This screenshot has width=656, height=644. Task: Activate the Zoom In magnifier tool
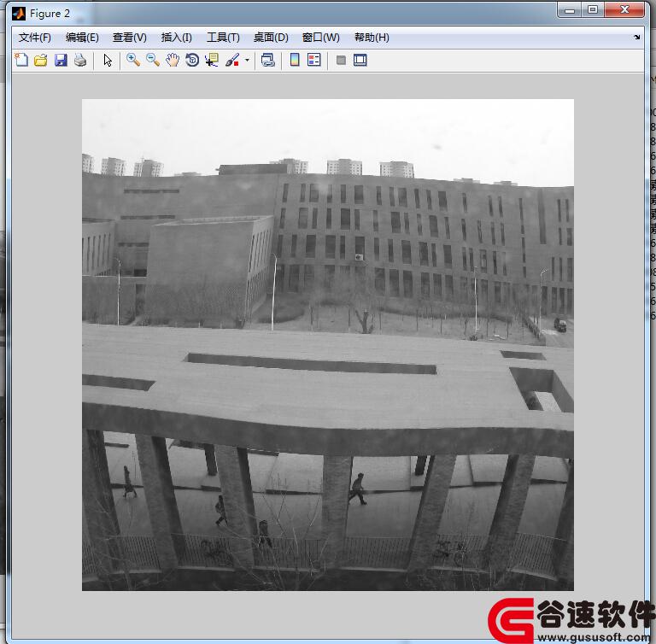click(133, 61)
